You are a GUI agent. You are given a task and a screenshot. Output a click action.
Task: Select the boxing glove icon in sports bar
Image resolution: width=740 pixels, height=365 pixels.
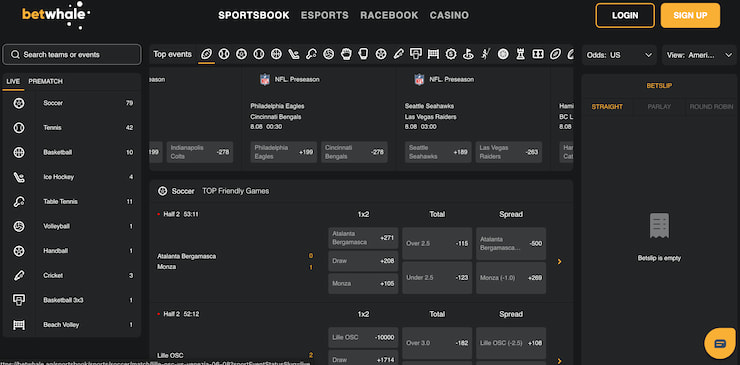point(346,54)
